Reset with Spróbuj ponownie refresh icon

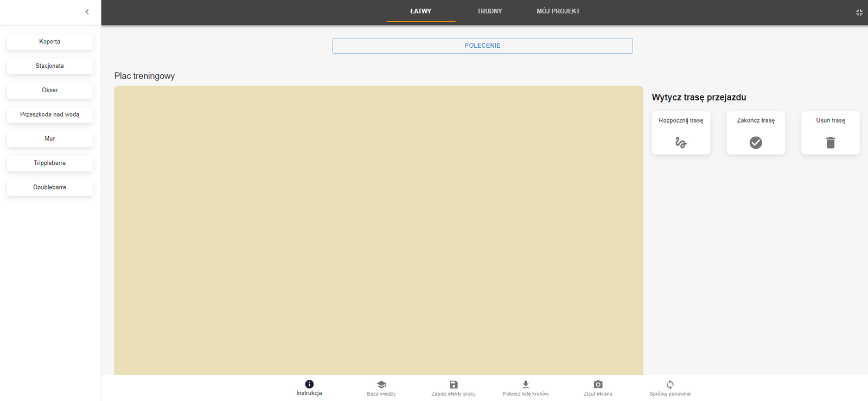[670, 384]
